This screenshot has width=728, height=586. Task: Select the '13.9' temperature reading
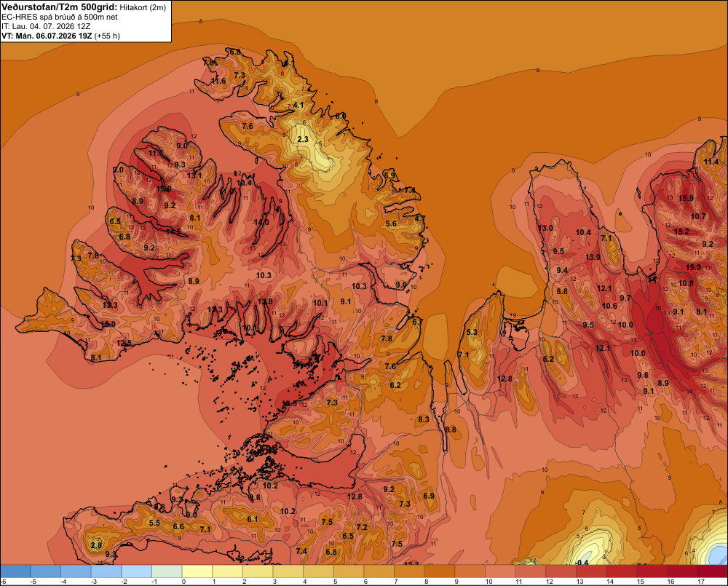[593, 257]
